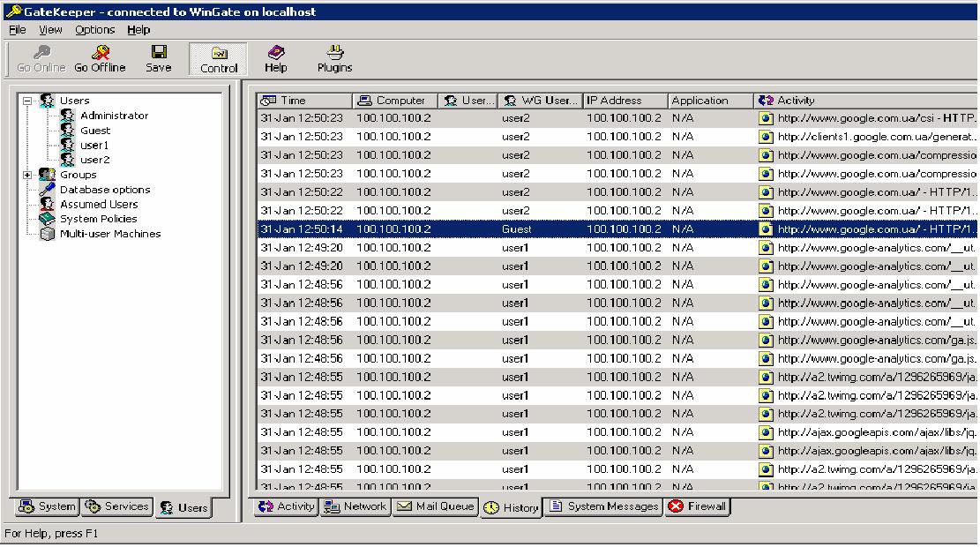Sort by the WG User... column header
The height and width of the screenshot is (547, 980).
pyautogui.click(x=541, y=101)
